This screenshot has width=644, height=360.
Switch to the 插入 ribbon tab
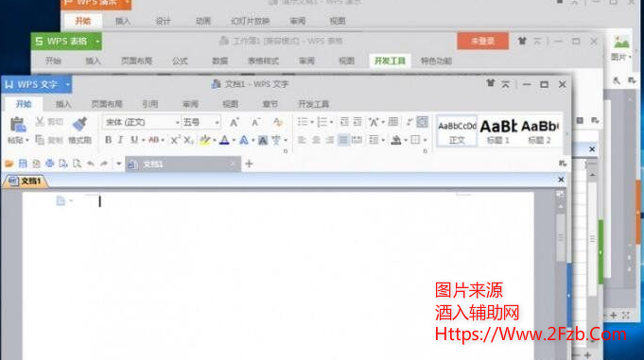[63, 104]
